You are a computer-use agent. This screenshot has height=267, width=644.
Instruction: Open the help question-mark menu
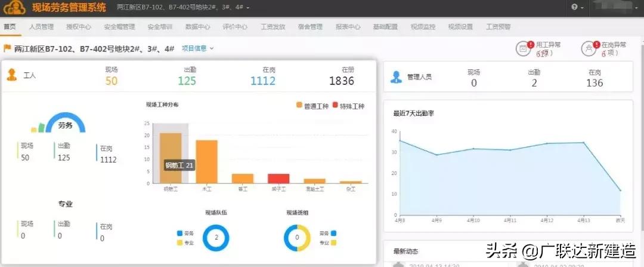pos(577,7)
